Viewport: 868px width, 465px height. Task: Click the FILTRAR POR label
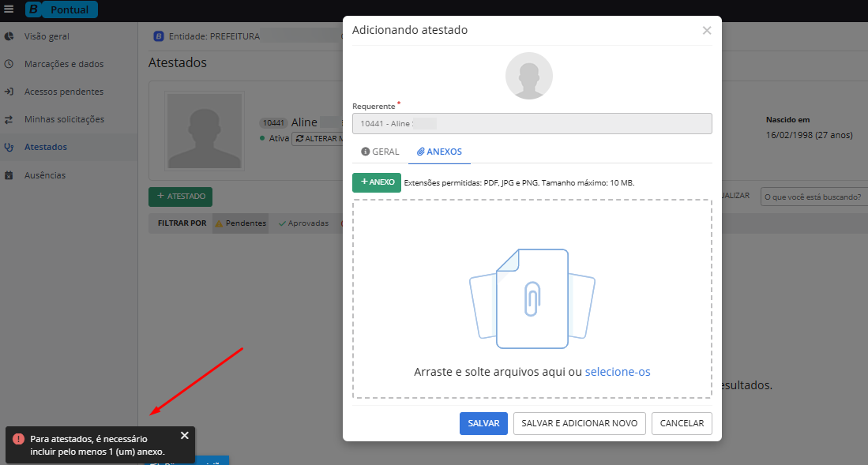click(182, 223)
